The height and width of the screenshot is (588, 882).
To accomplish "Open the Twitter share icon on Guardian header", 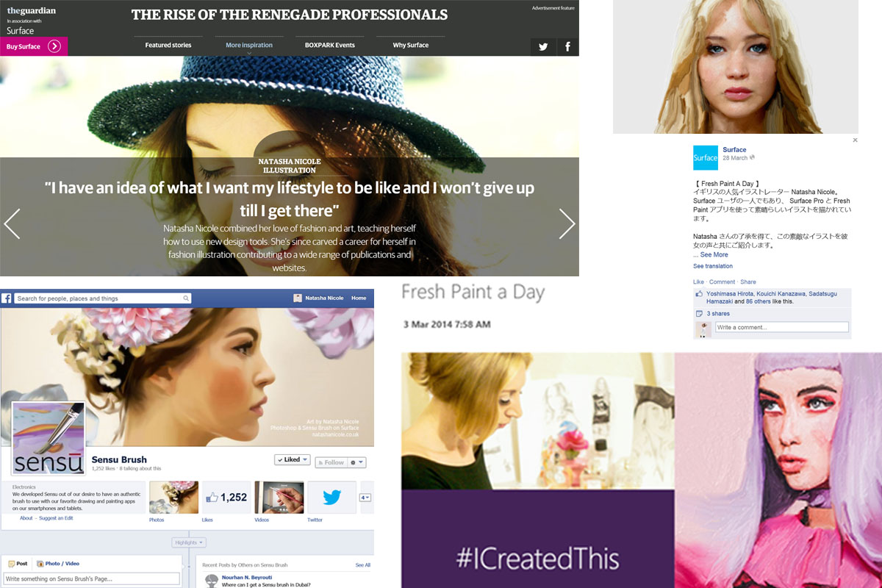I will 542,46.
